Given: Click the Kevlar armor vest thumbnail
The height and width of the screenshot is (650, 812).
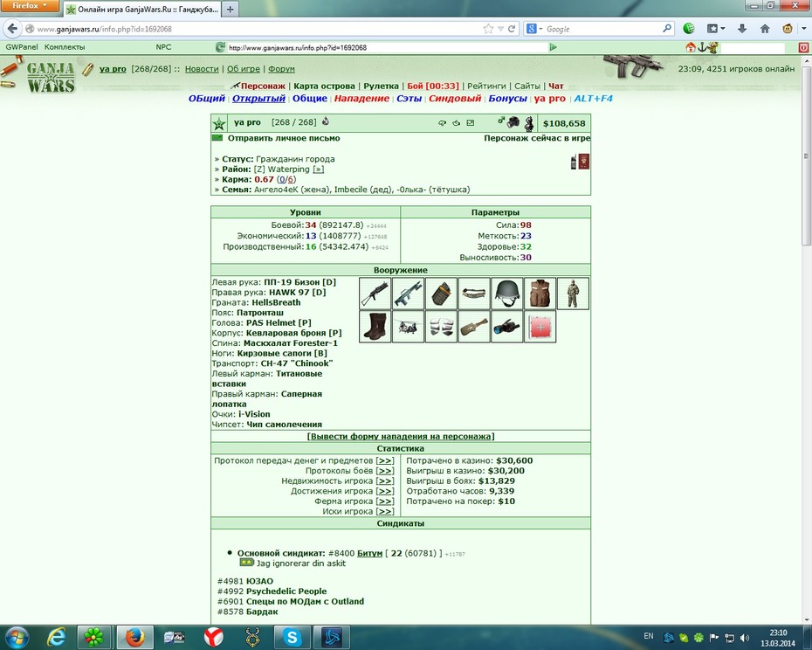Looking at the screenshot, I should (540, 294).
